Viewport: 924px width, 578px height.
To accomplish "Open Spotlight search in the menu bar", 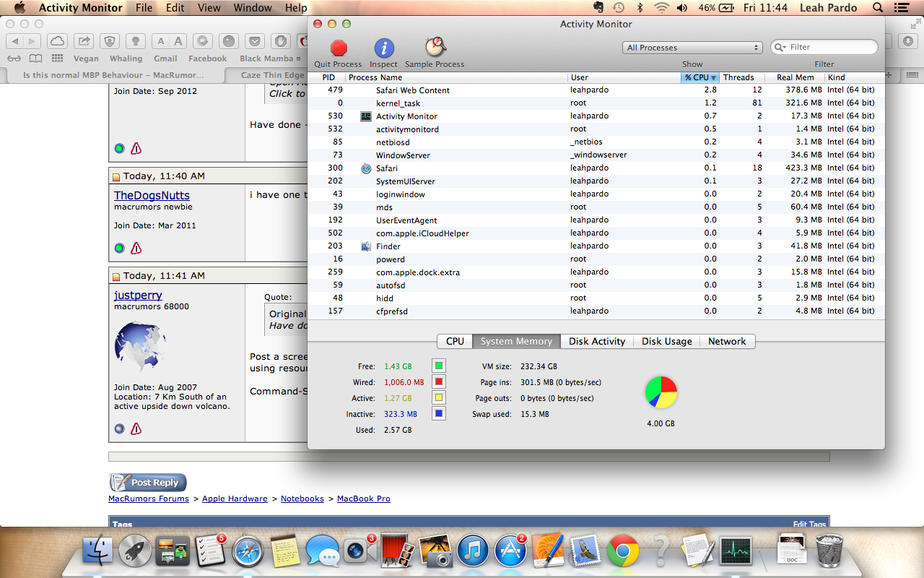I will tap(878, 8).
